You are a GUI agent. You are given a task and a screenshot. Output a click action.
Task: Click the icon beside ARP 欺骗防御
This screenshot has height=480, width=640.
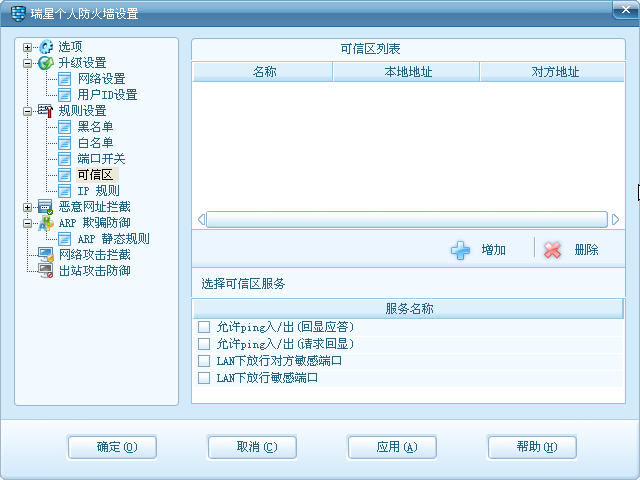coord(46,223)
